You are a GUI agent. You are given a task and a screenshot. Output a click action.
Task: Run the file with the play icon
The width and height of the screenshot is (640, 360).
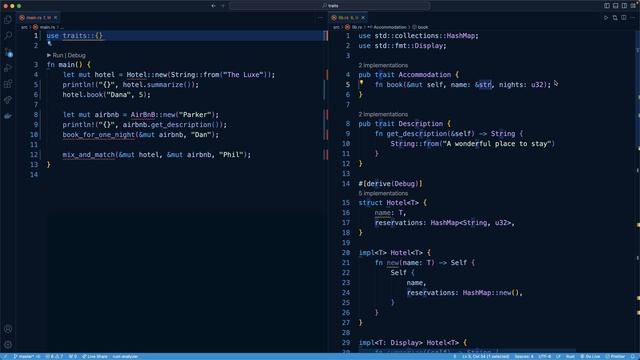pos(606,18)
